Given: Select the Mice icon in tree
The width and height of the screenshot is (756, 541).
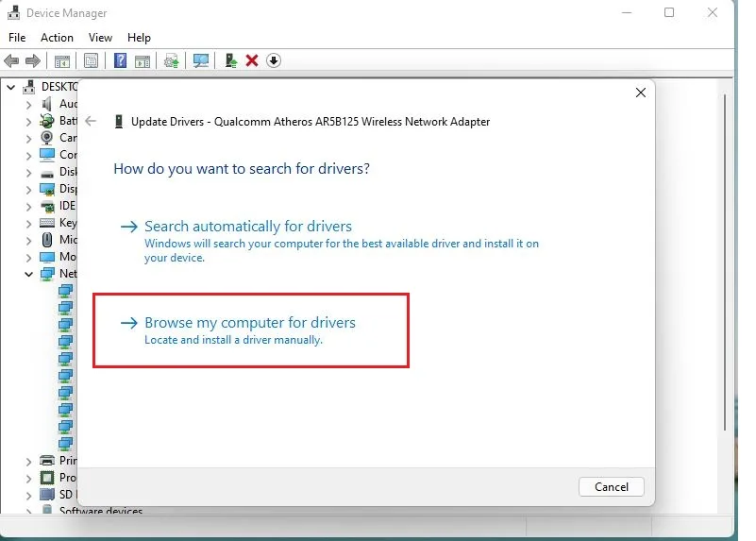Looking at the screenshot, I should pos(47,240).
